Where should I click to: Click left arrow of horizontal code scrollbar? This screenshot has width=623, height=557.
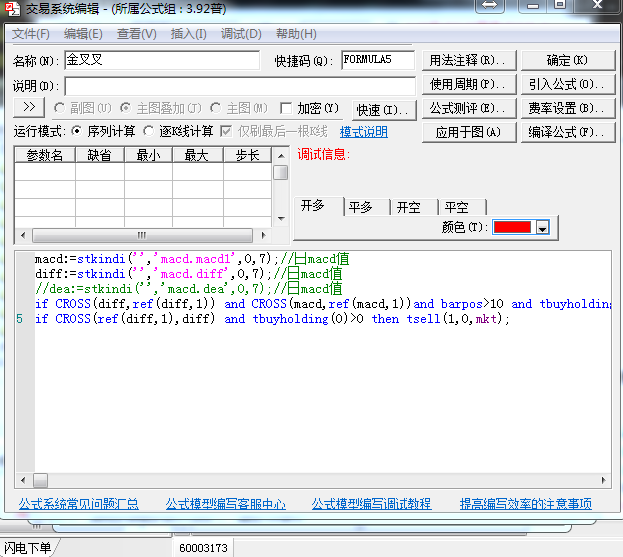coord(22,480)
